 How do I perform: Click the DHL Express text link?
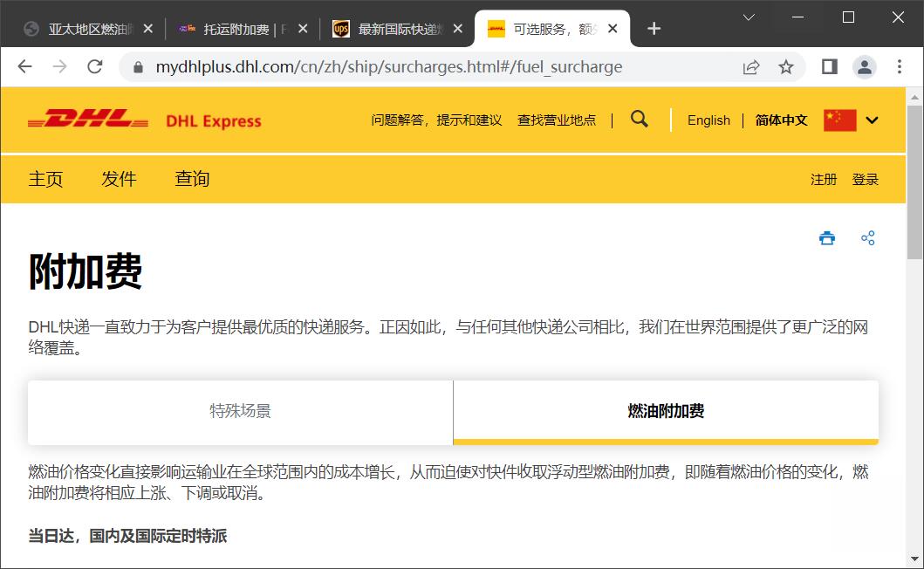[x=213, y=121]
